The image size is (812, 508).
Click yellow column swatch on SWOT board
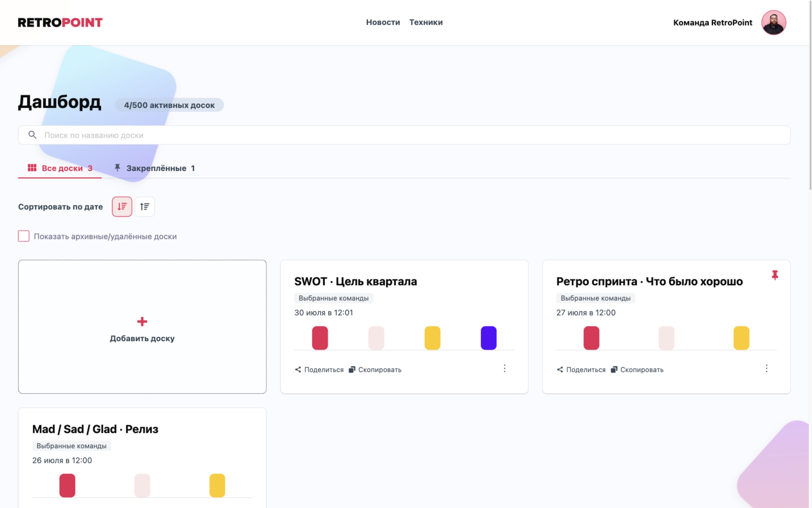tap(432, 338)
